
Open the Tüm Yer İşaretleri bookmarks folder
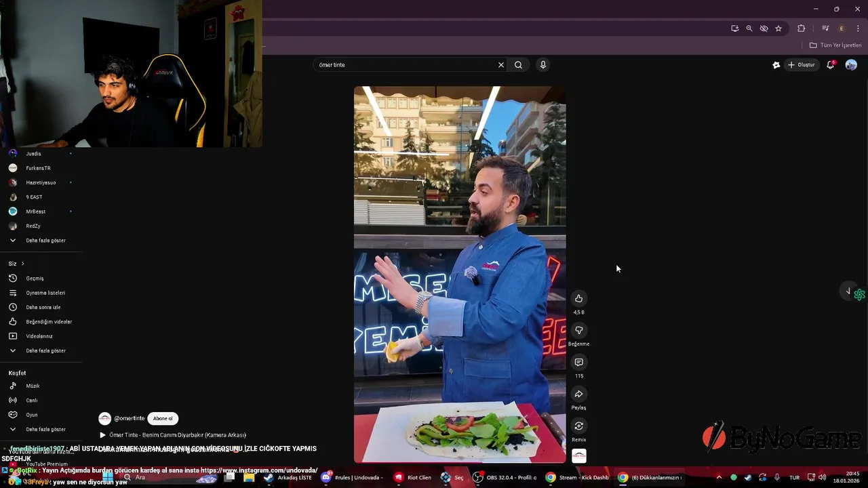(x=835, y=45)
